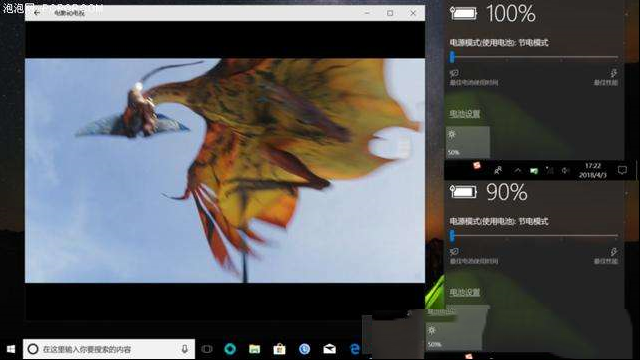Go back using the video player's arrow
640x360 pixels.
click(x=37, y=13)
